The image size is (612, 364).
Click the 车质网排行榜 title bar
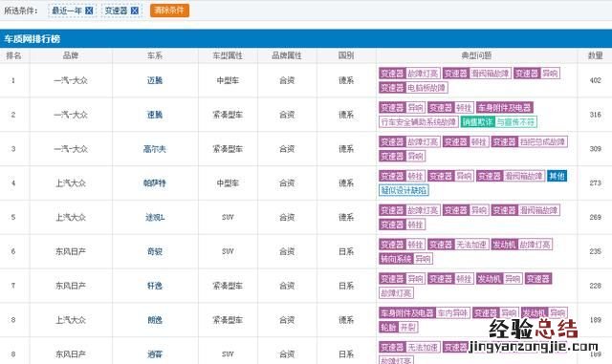(306, 38)
